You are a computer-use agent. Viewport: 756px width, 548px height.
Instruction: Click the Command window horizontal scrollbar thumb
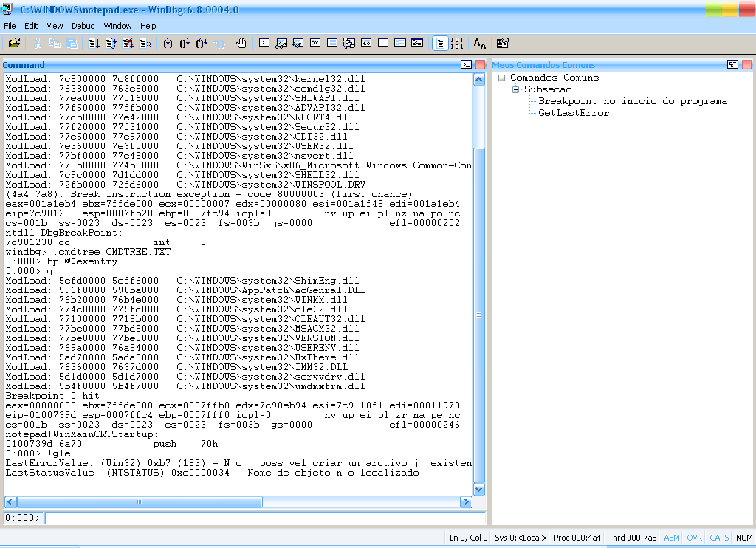pos(137,502)
